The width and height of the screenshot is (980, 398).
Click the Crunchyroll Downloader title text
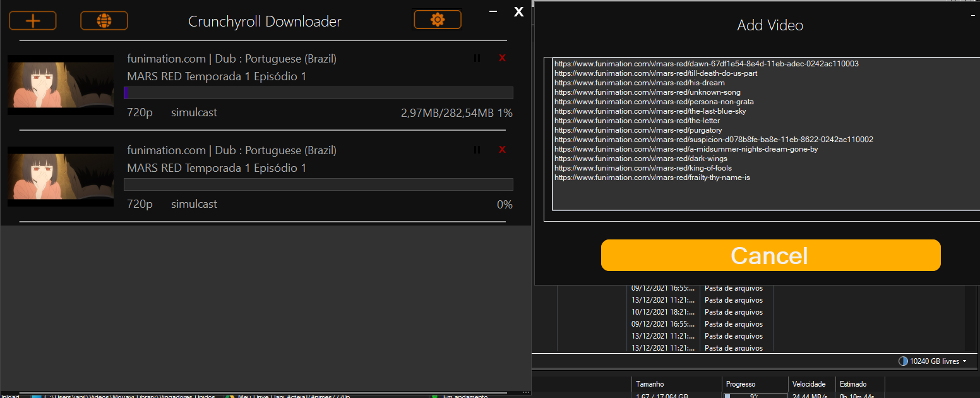[x=265, y=21]
